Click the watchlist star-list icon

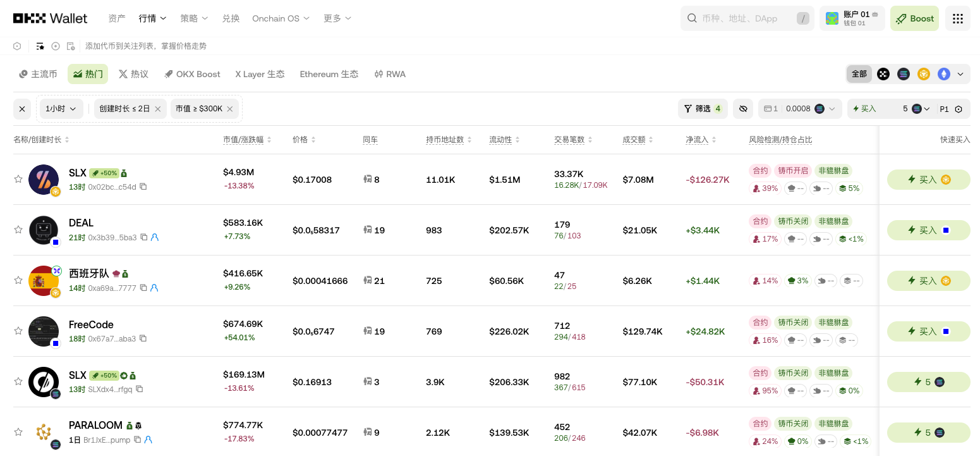click(x=40, y=46)
